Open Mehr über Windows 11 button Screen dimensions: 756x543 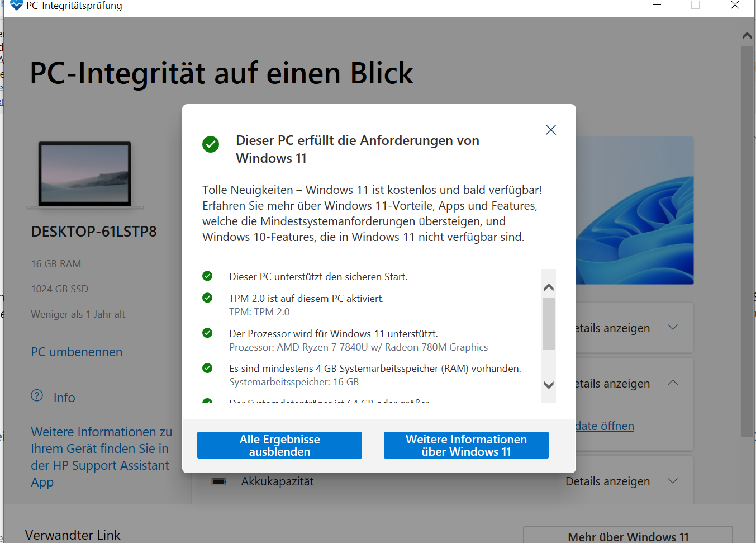click(628, 535)
